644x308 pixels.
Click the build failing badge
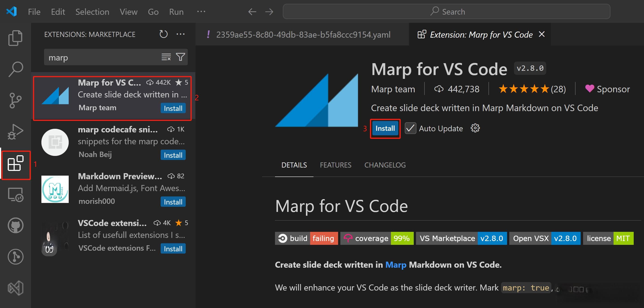307,238
